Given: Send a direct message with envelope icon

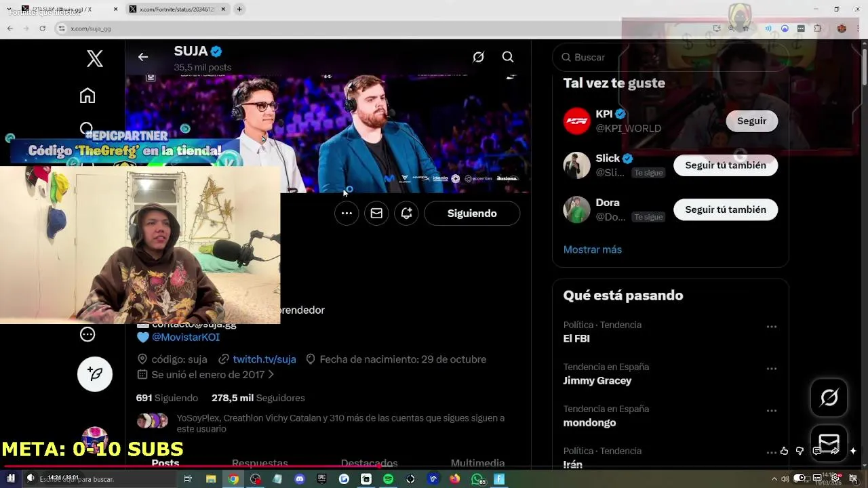Looking at the screenshot, I should point(376,213).
